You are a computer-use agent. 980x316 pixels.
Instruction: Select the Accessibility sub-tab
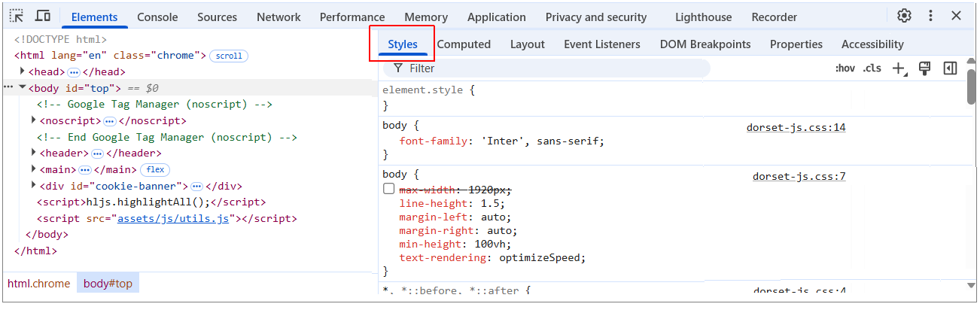[x=872, y=44]
